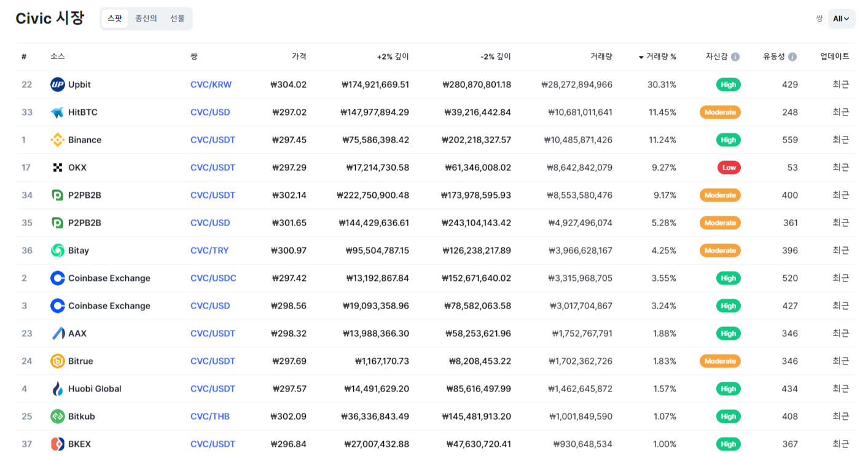This screenshot has width=868, height=456.
Task: Click the AAX logo icon
Action: click(58, 334)
